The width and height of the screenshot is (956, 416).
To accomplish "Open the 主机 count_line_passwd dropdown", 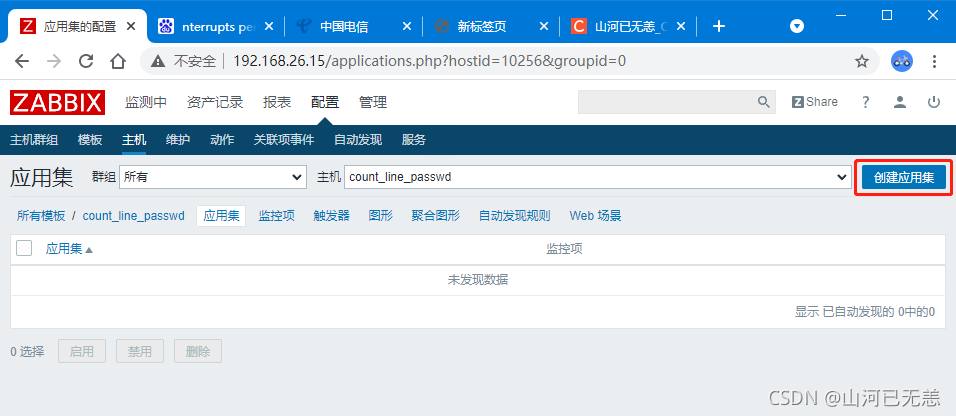I will 598,178.
